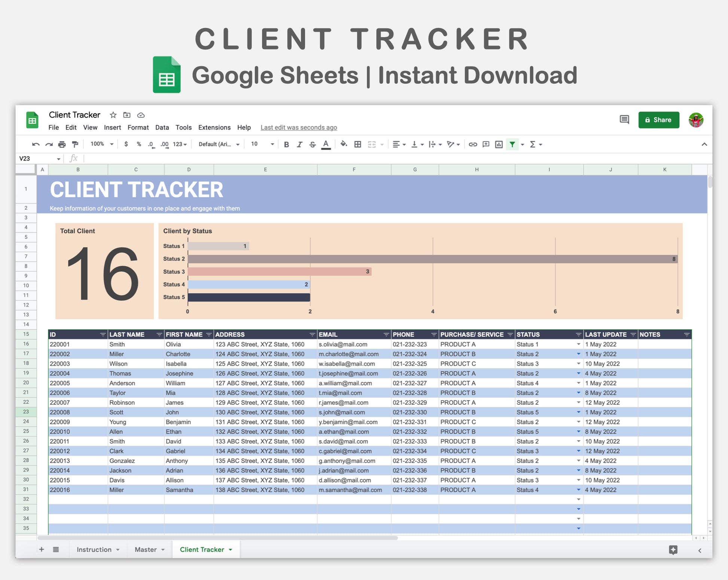728x580 pixels.
Task: Open the LAST NAME column filter
Action: (159, 334)
